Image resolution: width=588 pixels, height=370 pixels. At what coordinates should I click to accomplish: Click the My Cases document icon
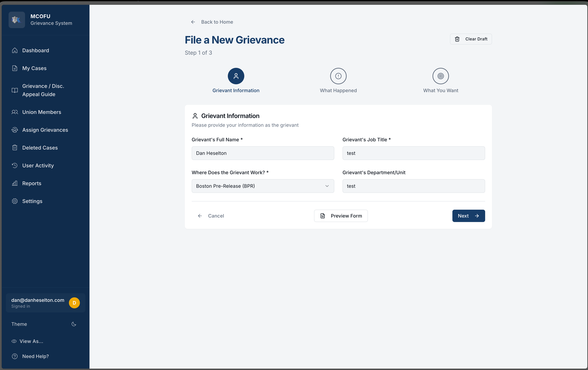(x=15, y=68)
